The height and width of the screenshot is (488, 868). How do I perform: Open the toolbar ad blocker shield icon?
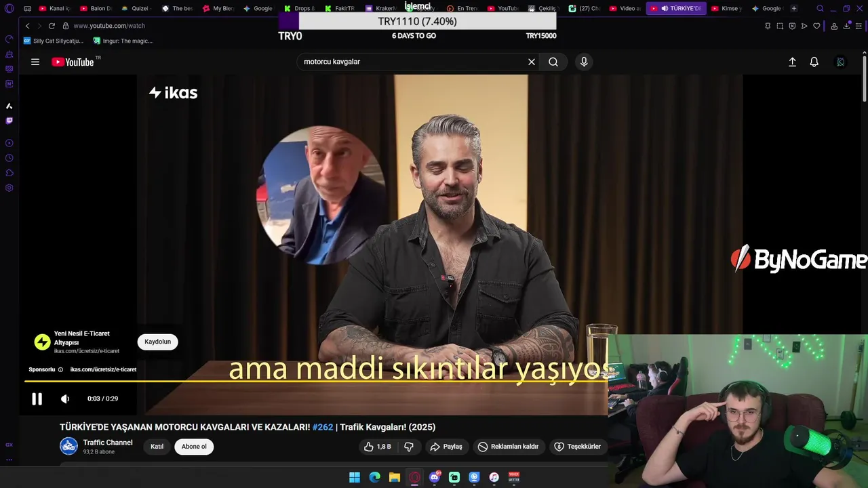(792, 26)
